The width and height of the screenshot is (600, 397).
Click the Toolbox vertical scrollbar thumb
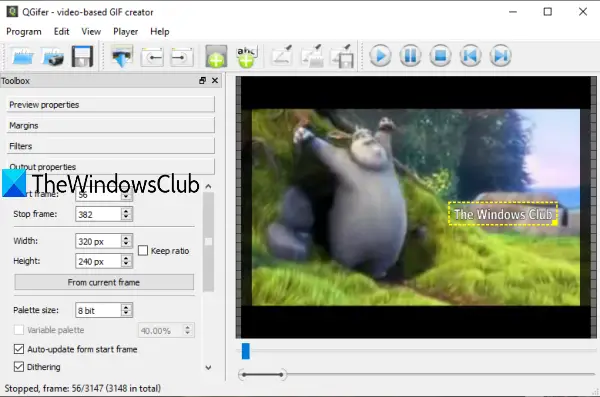pos(208,242)
